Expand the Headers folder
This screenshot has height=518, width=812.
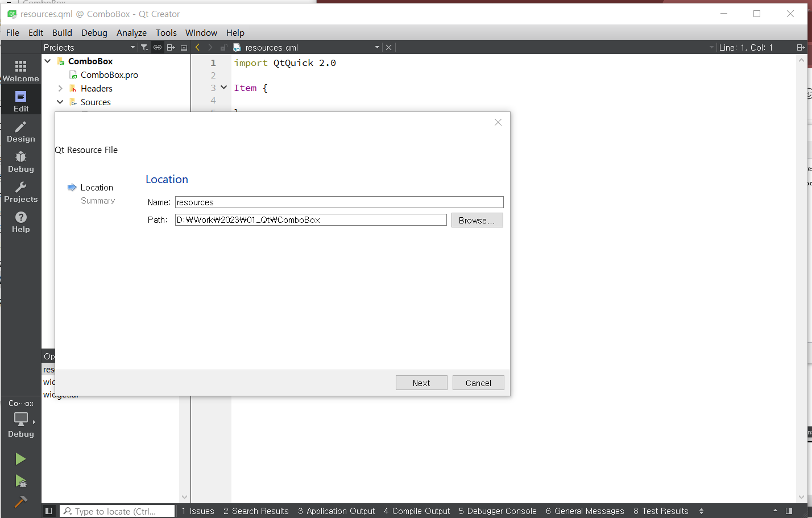tap(60, 88)
